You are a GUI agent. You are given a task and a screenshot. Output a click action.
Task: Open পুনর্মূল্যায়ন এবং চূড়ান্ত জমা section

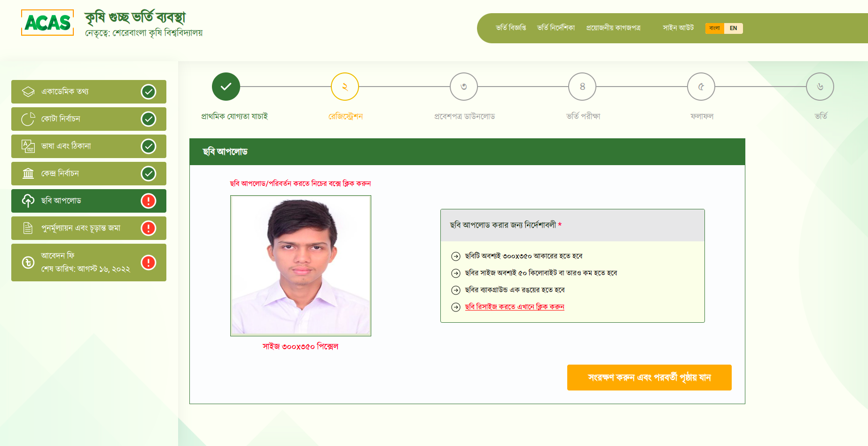89,228
